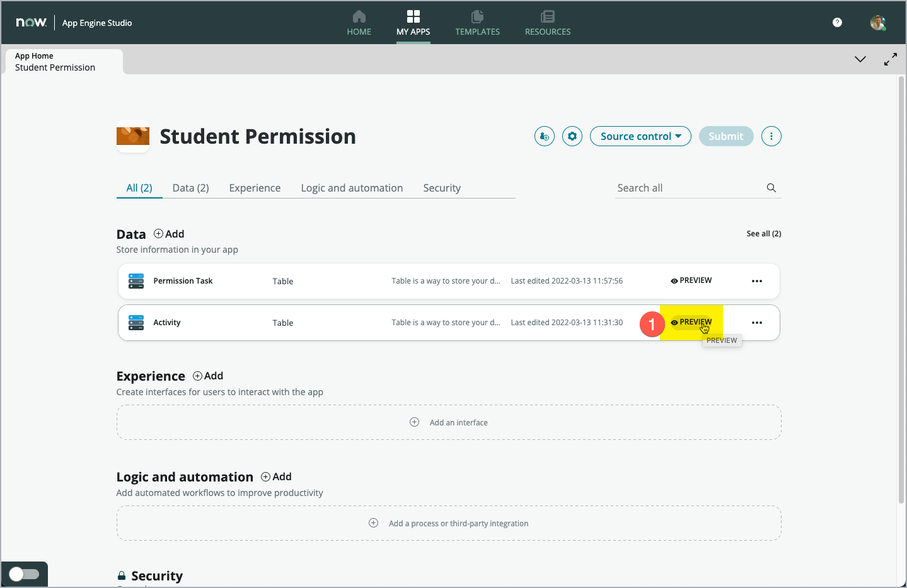
Task: Expand the tab list chevron
Action: 860,59
